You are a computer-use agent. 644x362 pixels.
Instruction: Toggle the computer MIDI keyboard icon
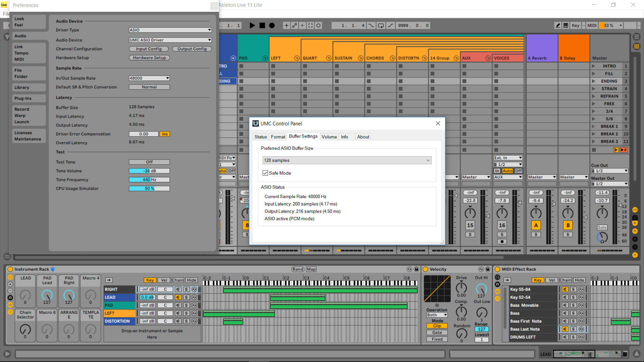point(566,25)
